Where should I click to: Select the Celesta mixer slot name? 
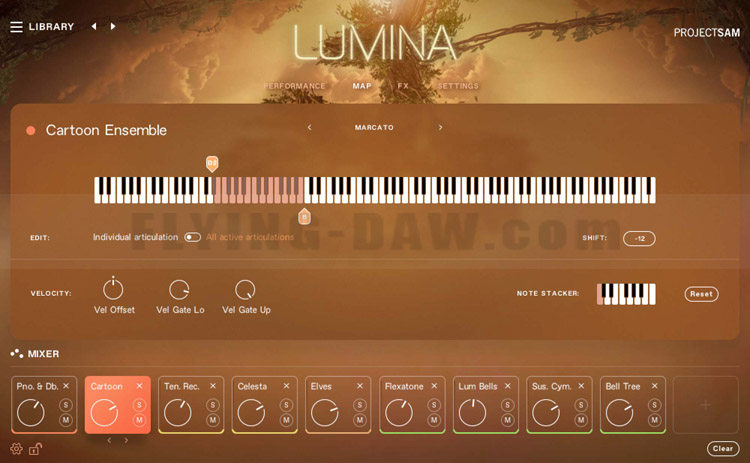pos(252,386)
